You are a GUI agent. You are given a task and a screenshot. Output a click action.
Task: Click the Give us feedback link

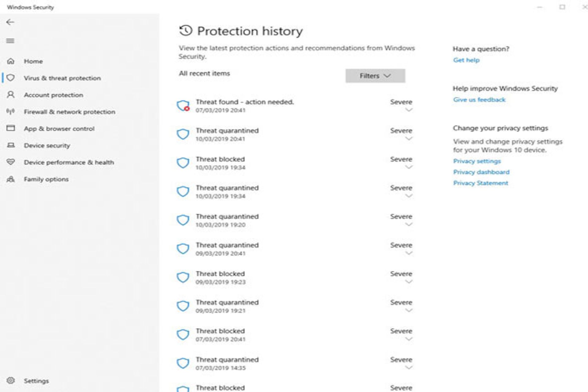point(479,100)
